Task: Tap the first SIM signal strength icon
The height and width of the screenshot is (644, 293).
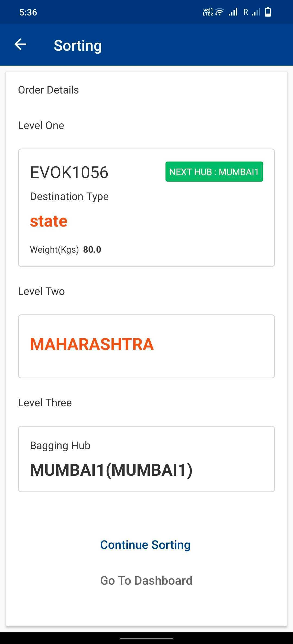Action: (x=233, y=12)
